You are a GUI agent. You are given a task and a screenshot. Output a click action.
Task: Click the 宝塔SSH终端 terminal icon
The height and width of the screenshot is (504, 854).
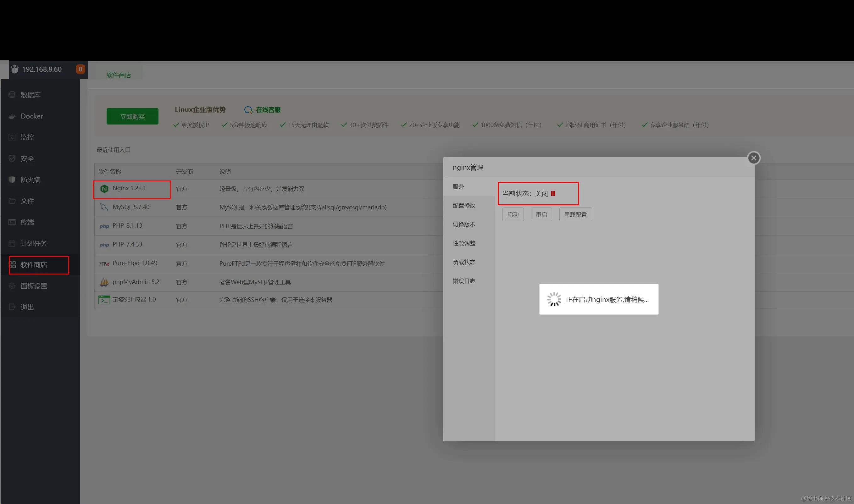pyautogui.click(x=104, y=300)
